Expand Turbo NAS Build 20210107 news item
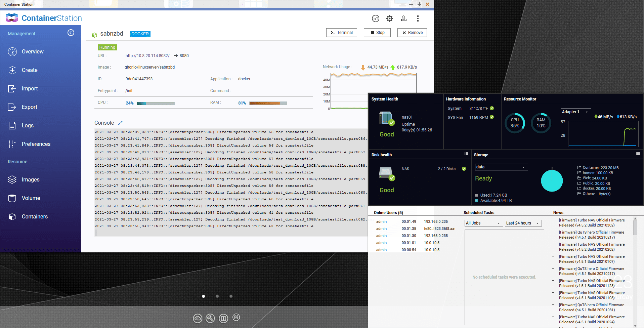 point(553,257)
